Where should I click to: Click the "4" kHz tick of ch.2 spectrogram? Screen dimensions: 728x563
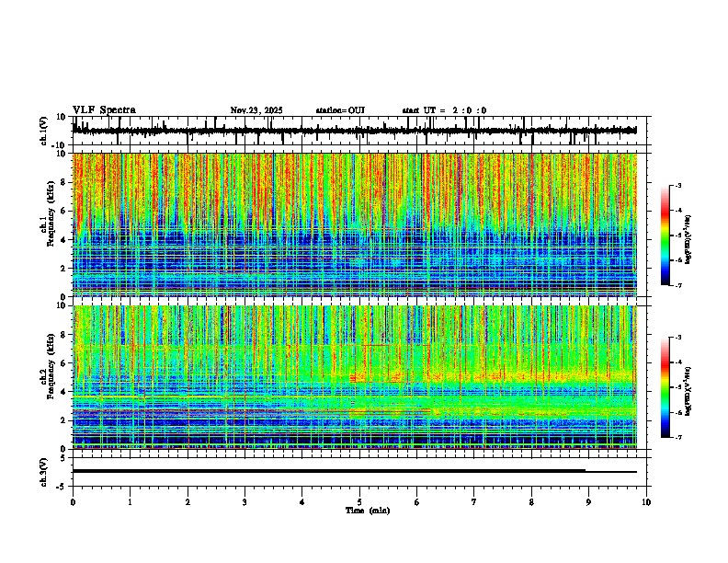[x=64, y=392]
